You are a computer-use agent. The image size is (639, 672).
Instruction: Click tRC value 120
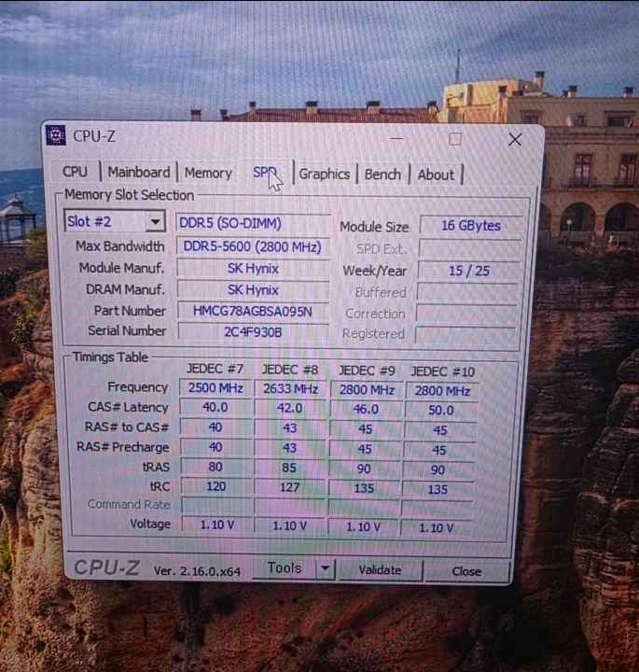tap(215, 486)
